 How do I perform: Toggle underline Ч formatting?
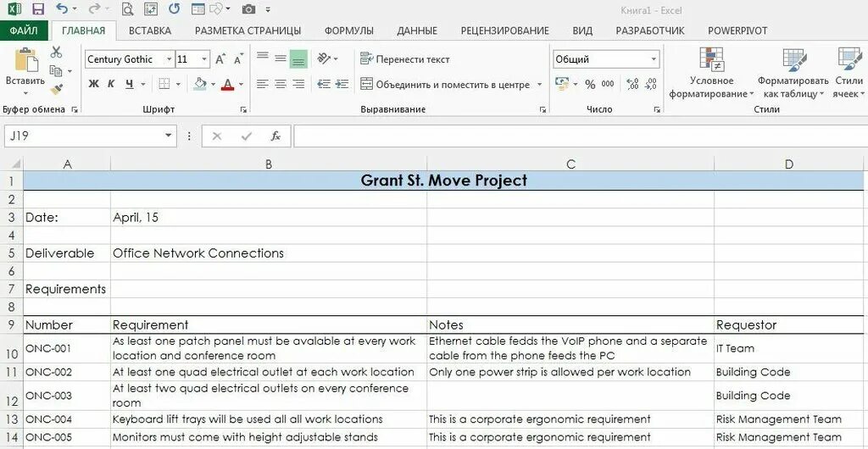130,84
